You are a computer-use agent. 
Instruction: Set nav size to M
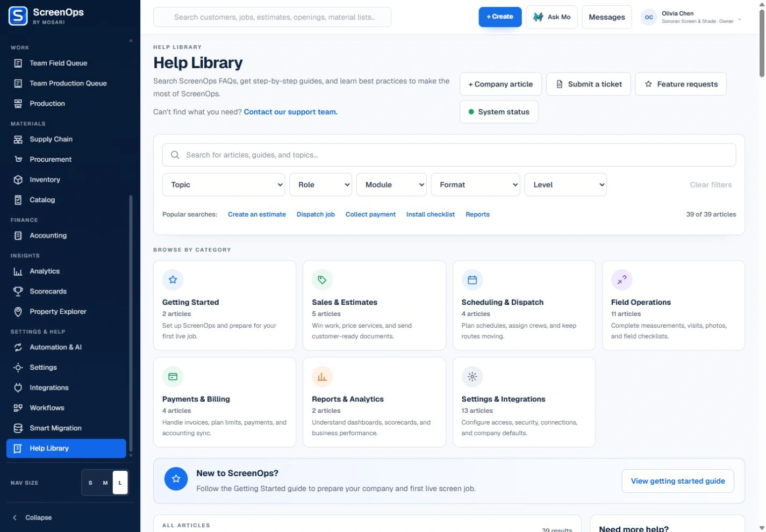tap(105, 483)
